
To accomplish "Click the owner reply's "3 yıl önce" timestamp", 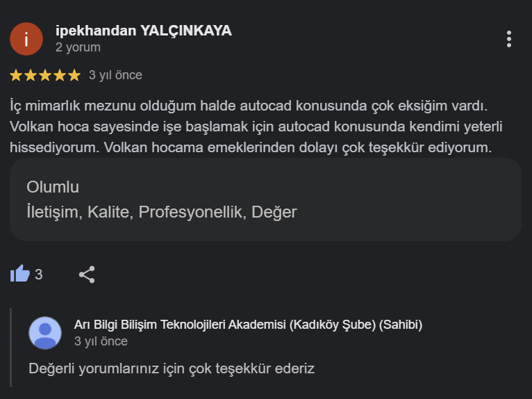I will 101,341.
